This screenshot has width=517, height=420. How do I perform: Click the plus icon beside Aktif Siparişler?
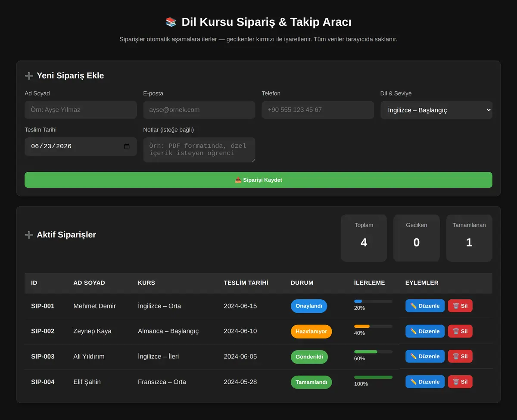pyautogui.click(x=29, y=235)
